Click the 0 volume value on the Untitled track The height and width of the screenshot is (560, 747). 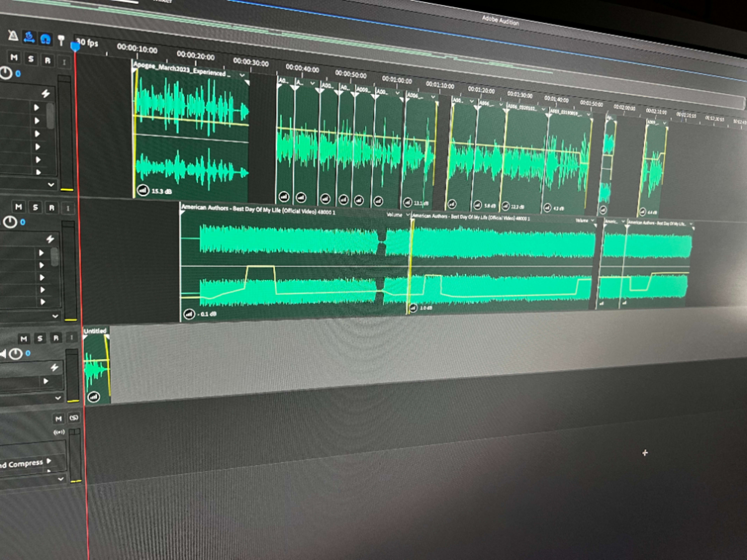(28, 353)
